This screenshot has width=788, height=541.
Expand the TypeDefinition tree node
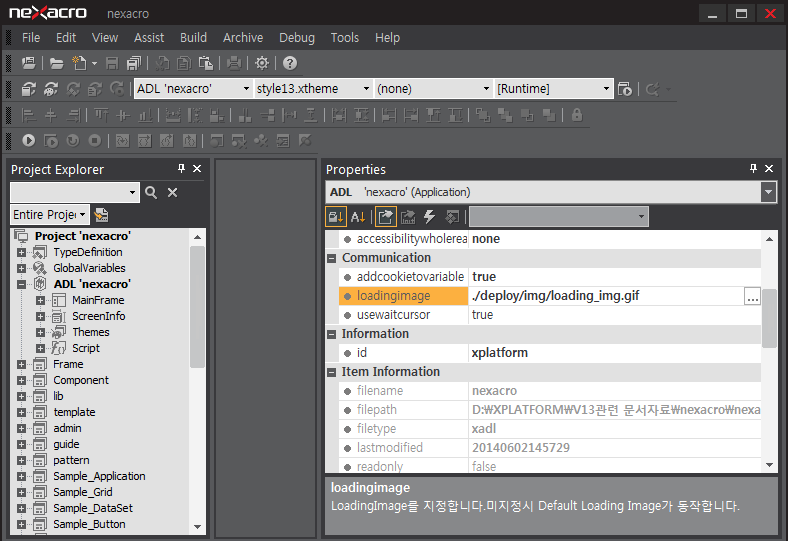coord(21,252)
